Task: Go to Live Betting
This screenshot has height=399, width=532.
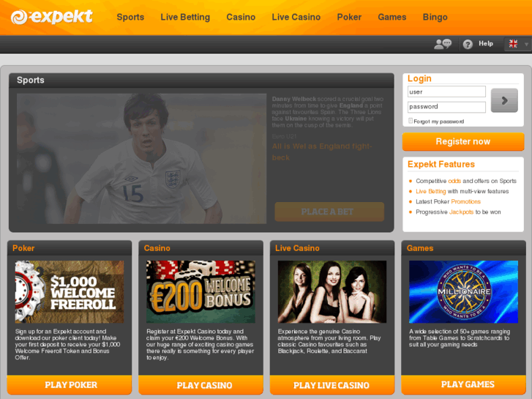Action: 185,17
